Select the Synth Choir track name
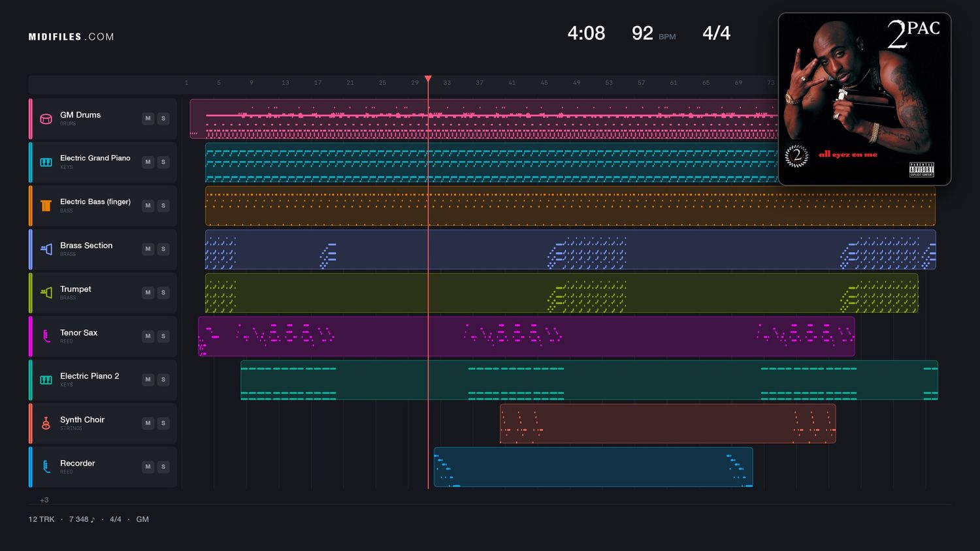Image resolution: width=980 pixels, height=551 pixels. [x=82, y=420]
